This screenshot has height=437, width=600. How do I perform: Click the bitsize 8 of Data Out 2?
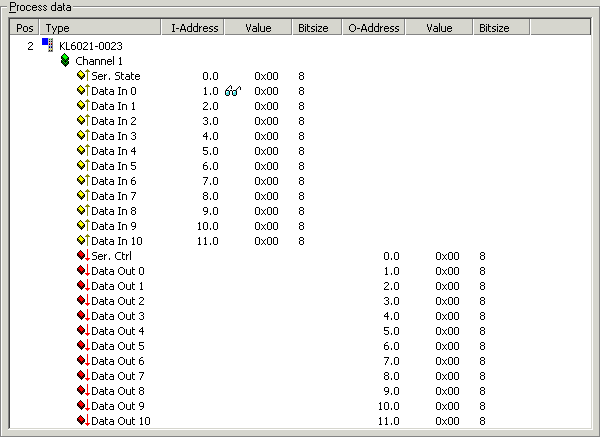pyautogui.click(x=482, y=301)
